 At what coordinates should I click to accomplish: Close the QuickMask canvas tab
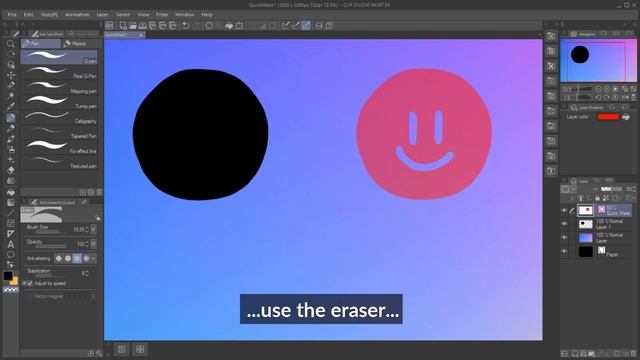pyautogui.click(x=141, y=36)
